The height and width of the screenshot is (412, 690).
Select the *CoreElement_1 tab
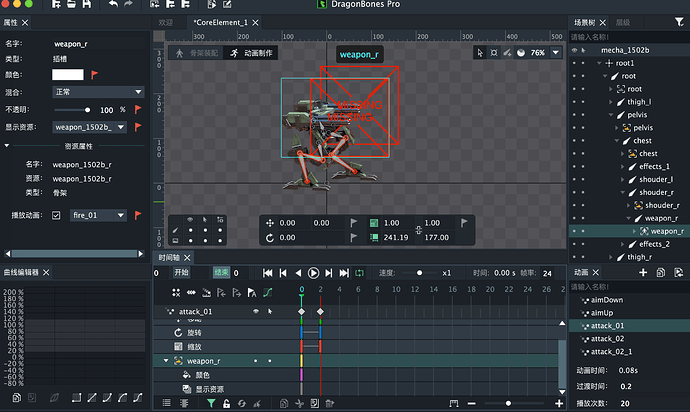(x=220, y=22)
